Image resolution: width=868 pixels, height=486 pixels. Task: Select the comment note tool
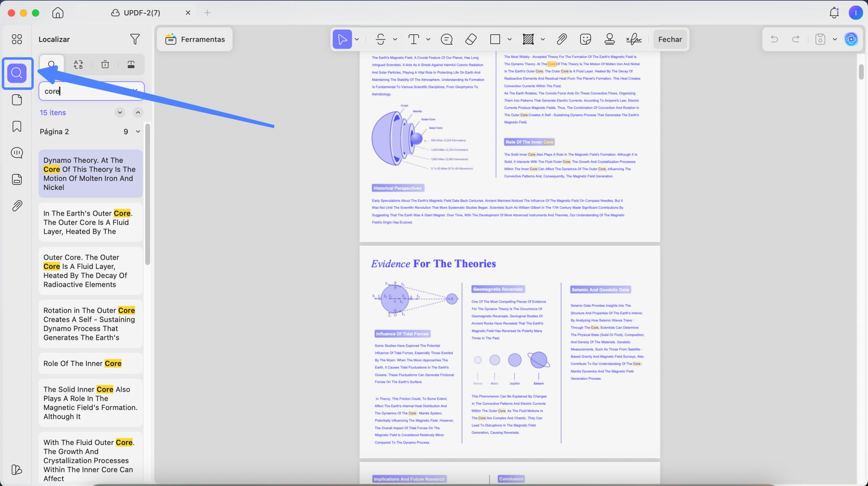(447, 39)
